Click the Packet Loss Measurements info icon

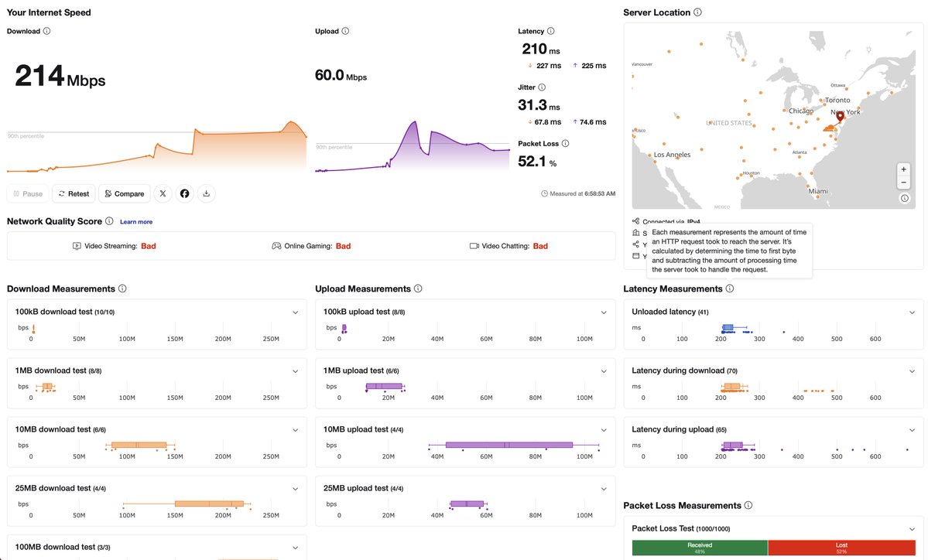[748, 505]
